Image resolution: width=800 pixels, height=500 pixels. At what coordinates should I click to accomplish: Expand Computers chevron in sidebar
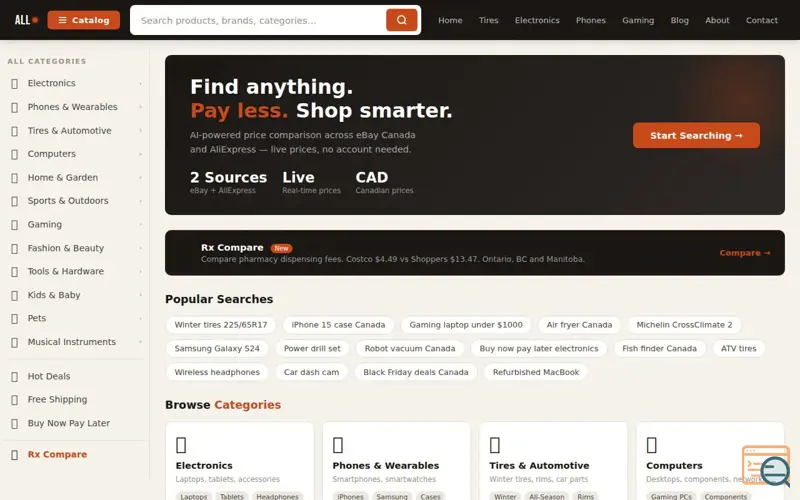140,154
